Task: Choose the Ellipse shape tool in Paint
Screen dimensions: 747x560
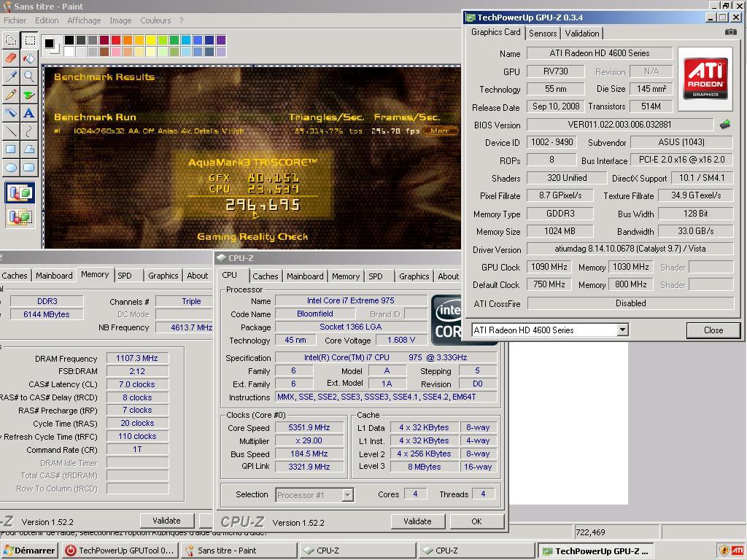Action: pos(10,167)
